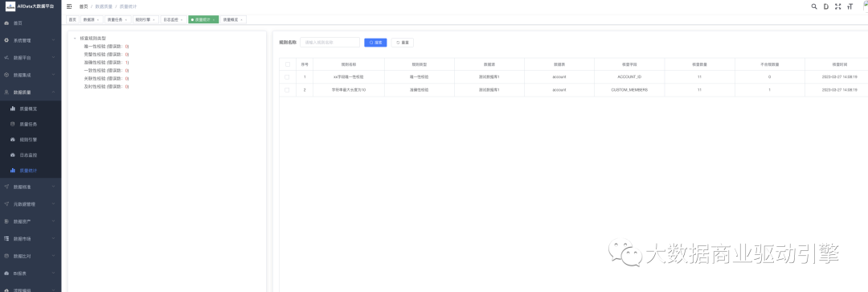Focus the 规则名称 input field
Image resolution: width=868 pixels, height=292 pixels.
[330, 42]
